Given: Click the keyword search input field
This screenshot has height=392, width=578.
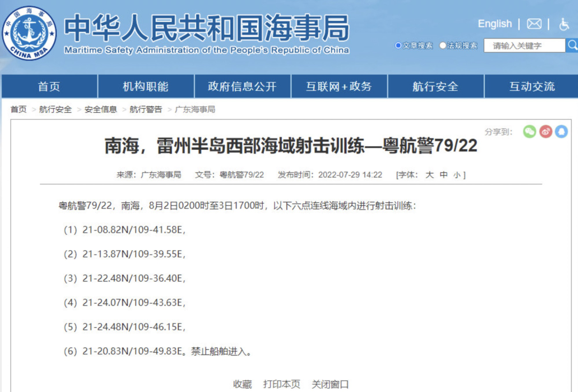Looking at the screenshot, I should click(522, 45).
